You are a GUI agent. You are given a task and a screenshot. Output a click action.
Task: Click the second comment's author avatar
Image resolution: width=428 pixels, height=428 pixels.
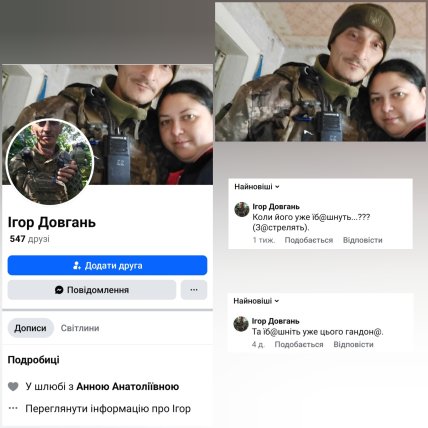(x=241, y=324)
